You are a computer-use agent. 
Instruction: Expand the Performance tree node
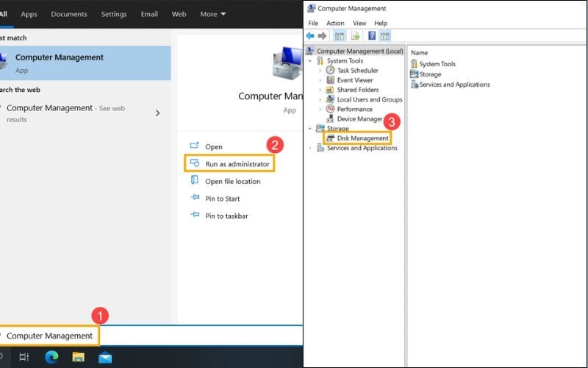point(320,109)
